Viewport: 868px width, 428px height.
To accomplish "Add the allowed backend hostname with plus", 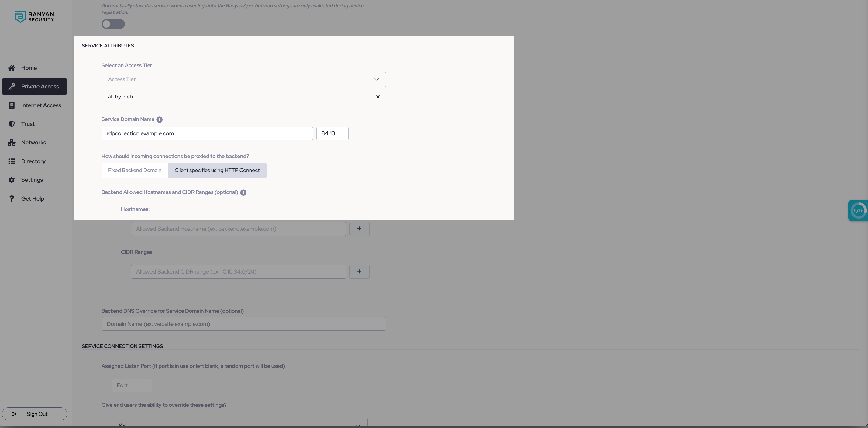I will (x=359, y=229).
